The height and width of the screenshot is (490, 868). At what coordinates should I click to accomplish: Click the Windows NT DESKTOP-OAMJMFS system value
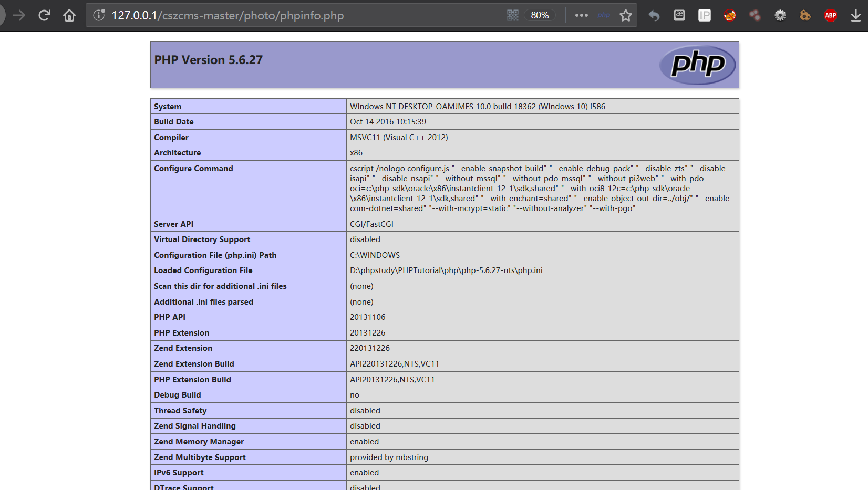(478, 107)
